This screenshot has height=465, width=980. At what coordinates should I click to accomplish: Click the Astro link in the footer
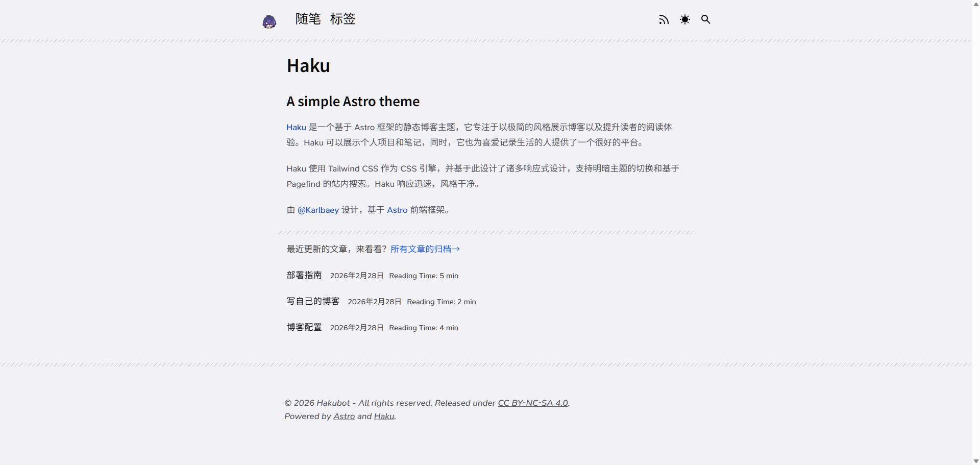click(344, 416)
